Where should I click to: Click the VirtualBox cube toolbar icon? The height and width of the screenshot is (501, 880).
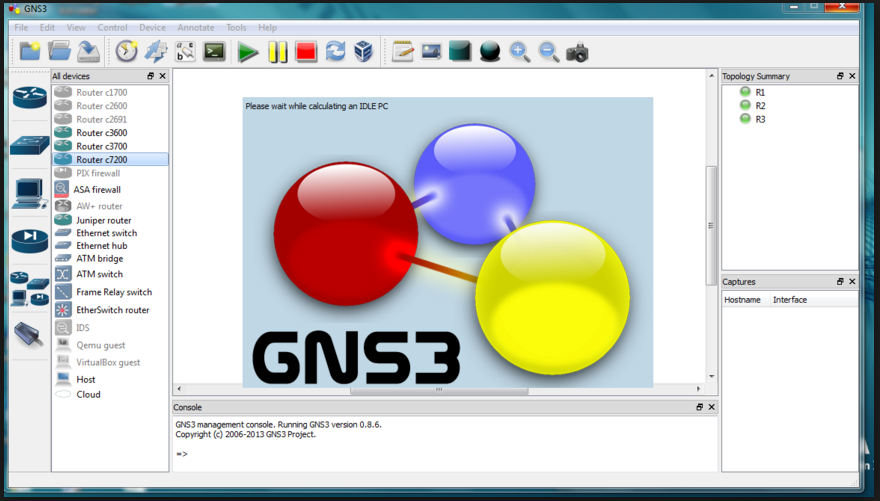click(364, 52)
